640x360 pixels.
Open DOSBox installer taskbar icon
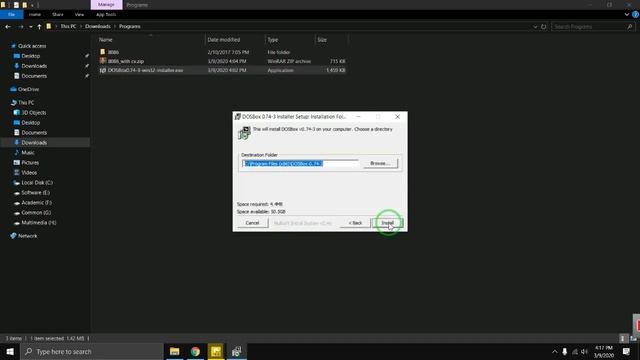(237, 351)
